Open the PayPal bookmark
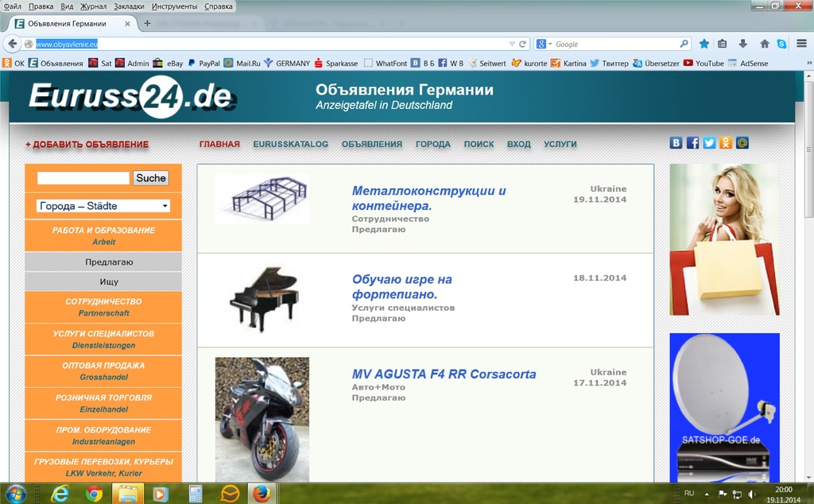The width and height of the screenshot is (814, 504). point(203,64)
